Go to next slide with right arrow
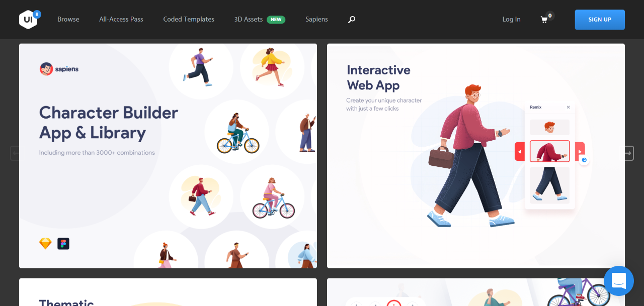This screenshot has width=644, height=306. [x=629, y=153]
